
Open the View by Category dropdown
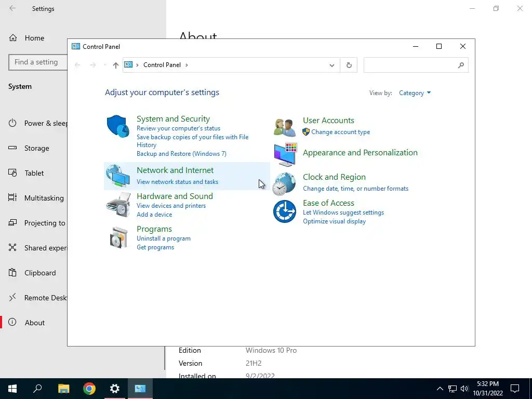click(x=415, y=93)
